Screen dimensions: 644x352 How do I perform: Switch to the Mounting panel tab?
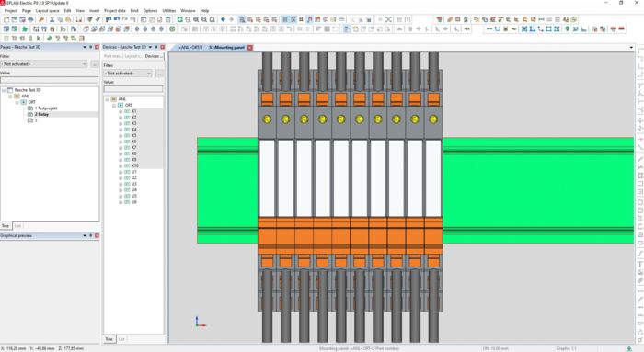[x=226, y=48]
